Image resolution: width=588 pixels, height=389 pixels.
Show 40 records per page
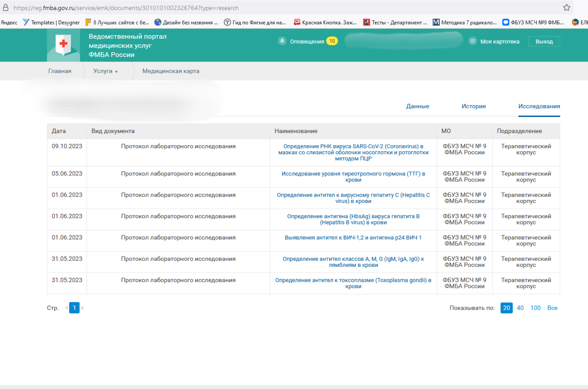[520, 308]
